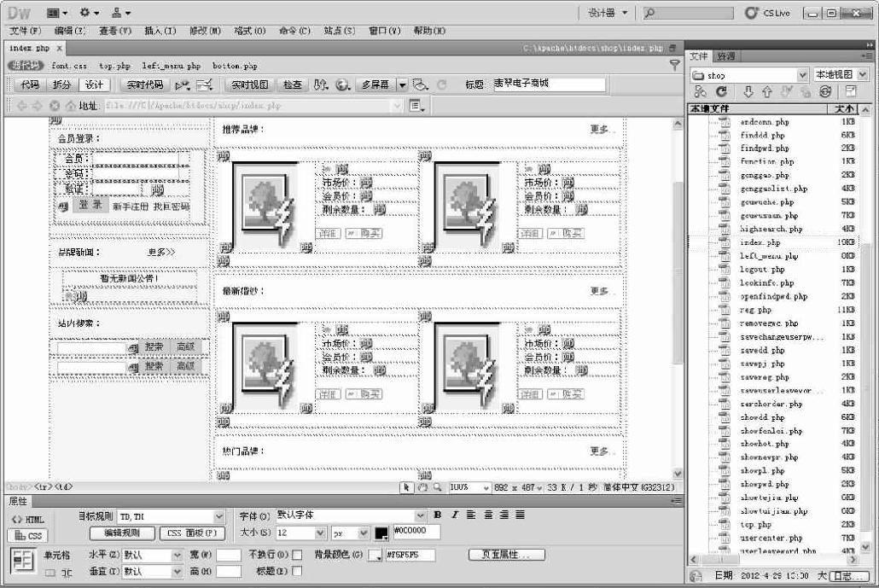Click the Files panel refresh icon

721,91
